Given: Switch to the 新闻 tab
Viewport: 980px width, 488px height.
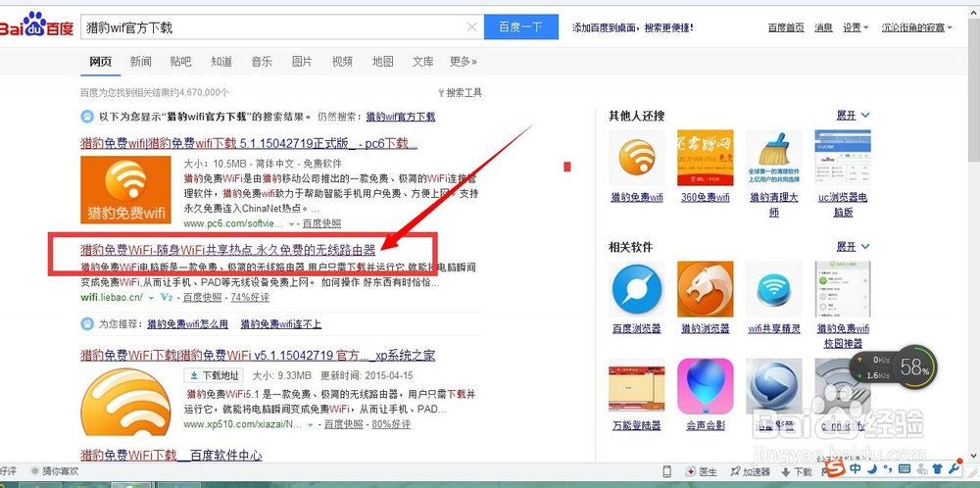Looking at the screenshot, I should pos(140,61).
